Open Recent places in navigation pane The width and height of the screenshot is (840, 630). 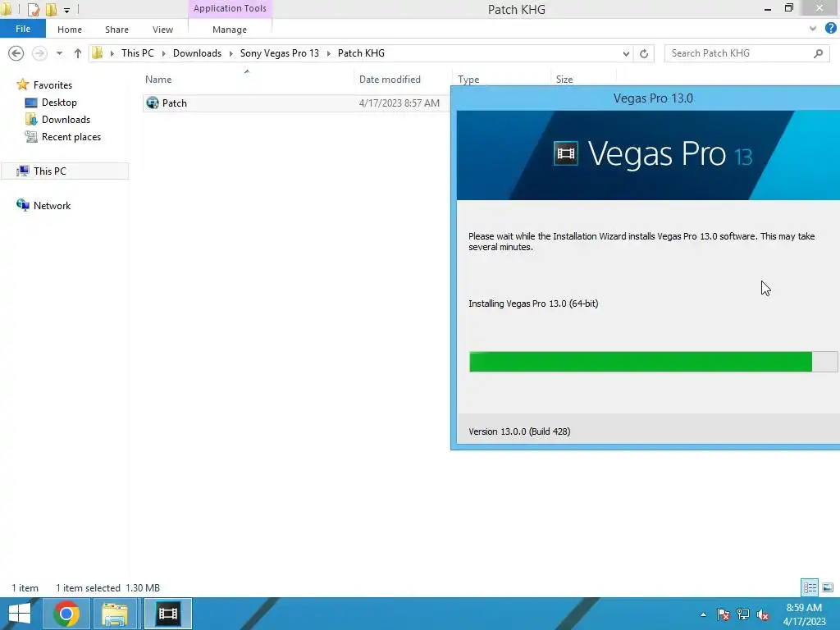pyautogui.click(x=71, y=137)
